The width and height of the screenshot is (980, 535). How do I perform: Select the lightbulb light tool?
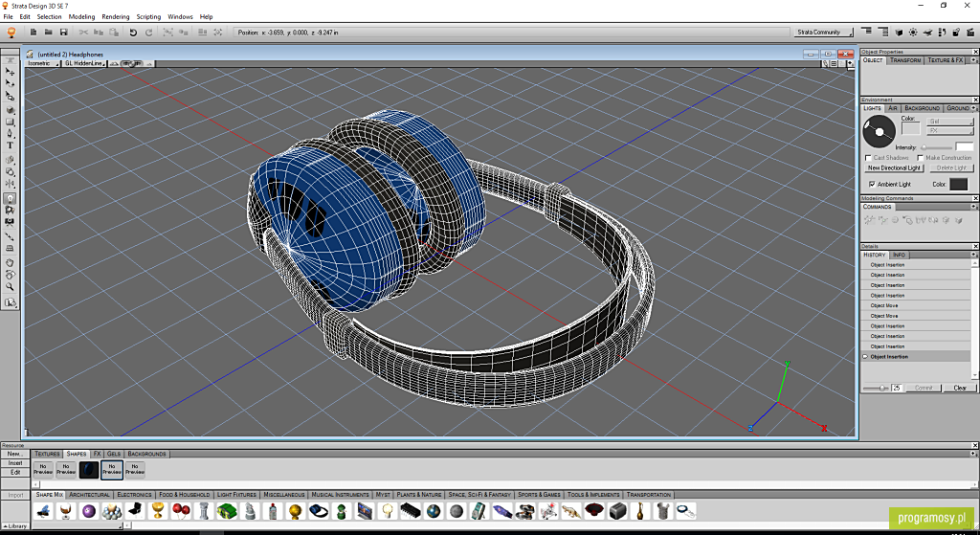click(10, 198)
